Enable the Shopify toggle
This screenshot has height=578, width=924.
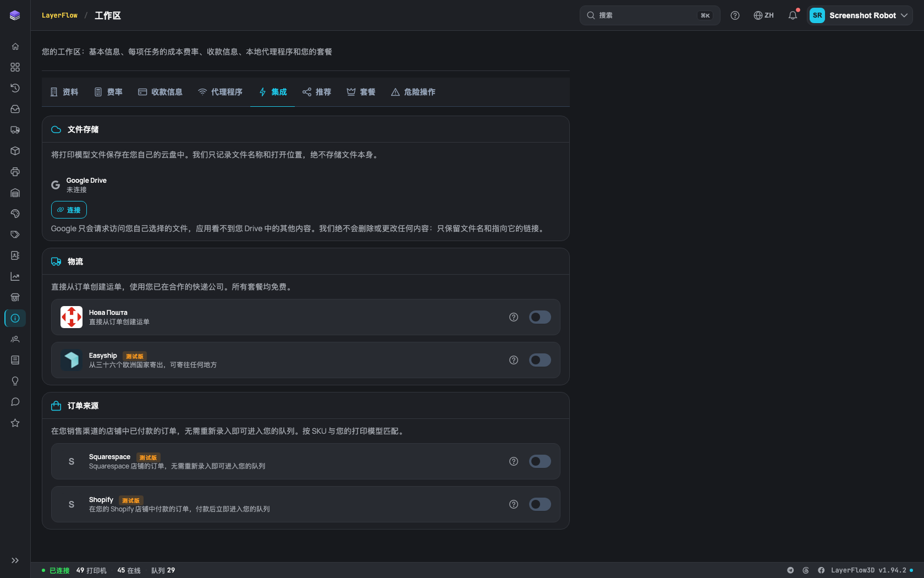click(x=540, y=504)
